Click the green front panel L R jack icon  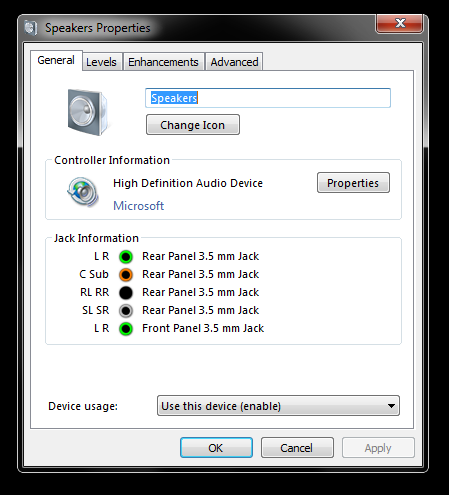[126, 328]
